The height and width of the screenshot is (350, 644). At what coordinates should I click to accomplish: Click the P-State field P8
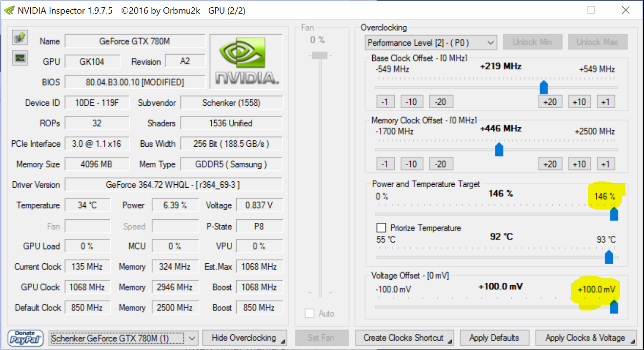pyautogui.click(x=259, y=226)
